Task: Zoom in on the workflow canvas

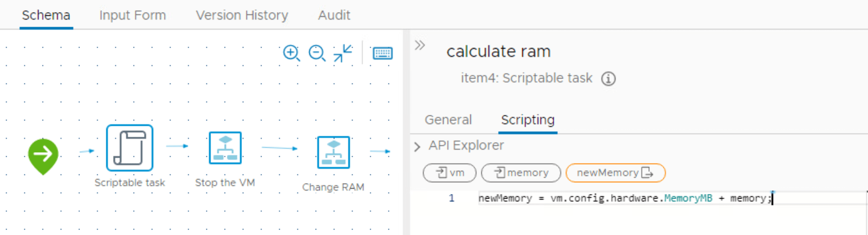Action: pyautogui.click(x=291, y=53)
